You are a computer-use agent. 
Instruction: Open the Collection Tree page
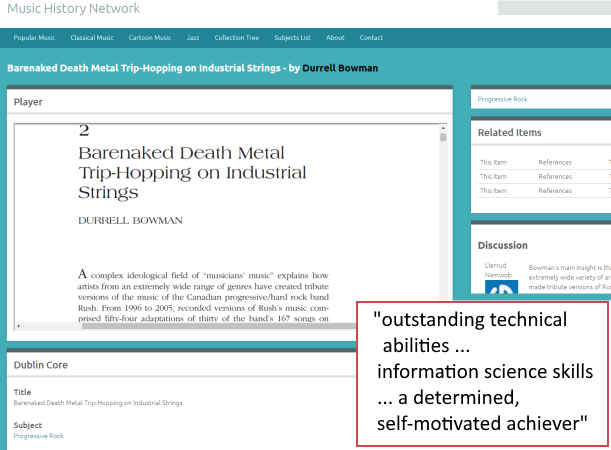236,38
